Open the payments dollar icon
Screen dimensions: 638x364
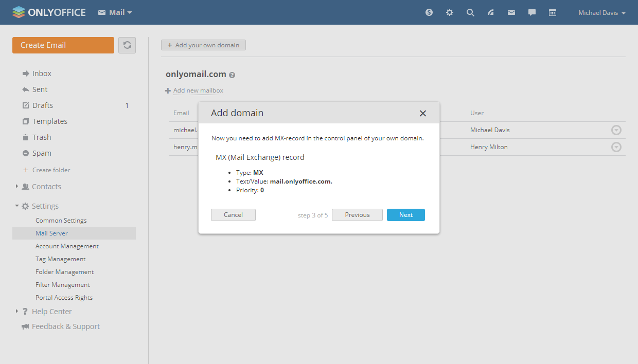(x=429, y=12)
